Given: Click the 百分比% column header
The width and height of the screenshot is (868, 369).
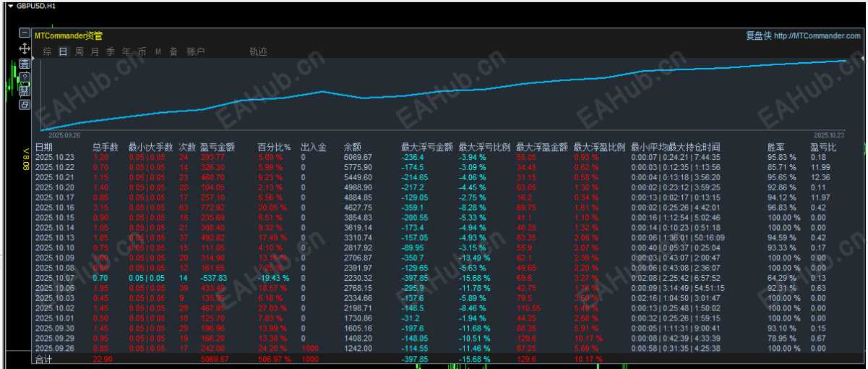Looking at the screenshot, I should 275,148.
